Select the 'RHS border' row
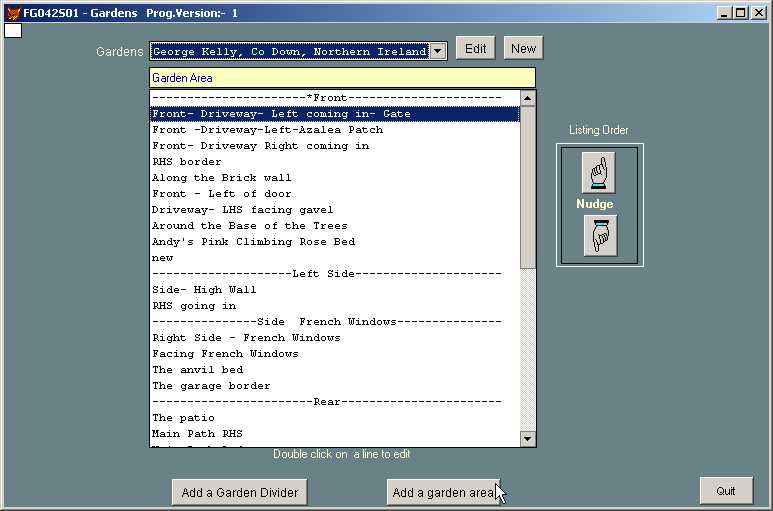Viewport: 773px width, 511px height. tap(335, 162)
